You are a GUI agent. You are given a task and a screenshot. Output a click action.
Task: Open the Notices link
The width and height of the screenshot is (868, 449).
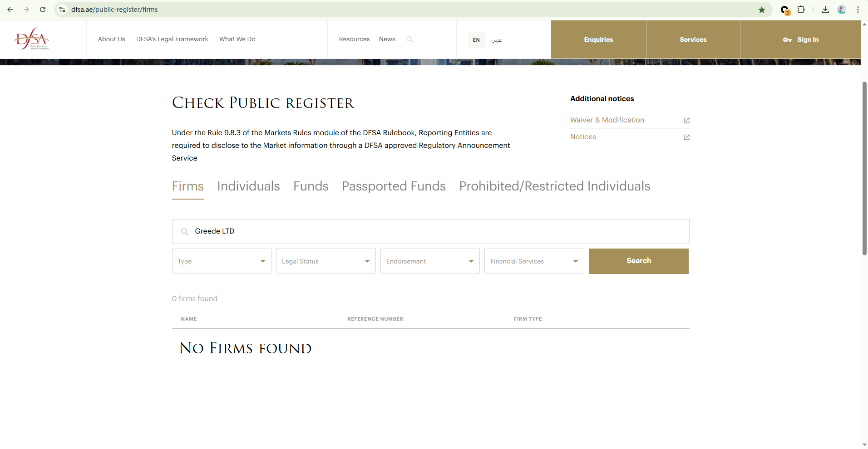click(583, 137)
